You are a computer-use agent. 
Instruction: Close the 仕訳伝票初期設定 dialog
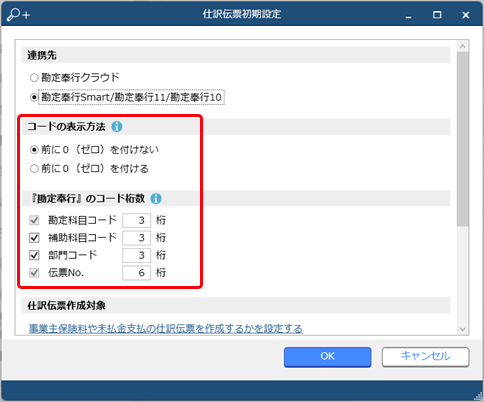[466, 15]
